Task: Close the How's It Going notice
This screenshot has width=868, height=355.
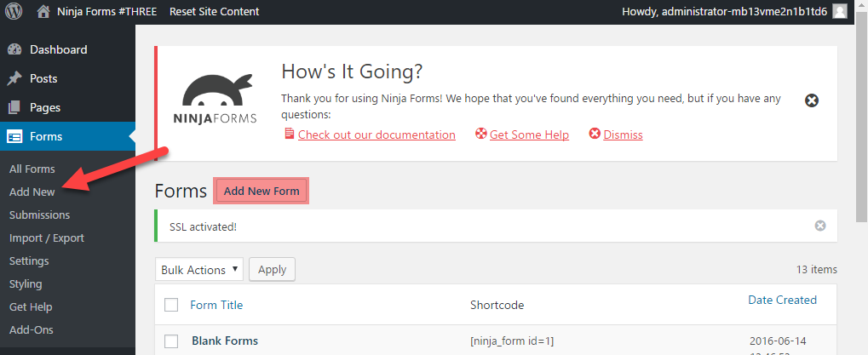Action: (812, 100)
